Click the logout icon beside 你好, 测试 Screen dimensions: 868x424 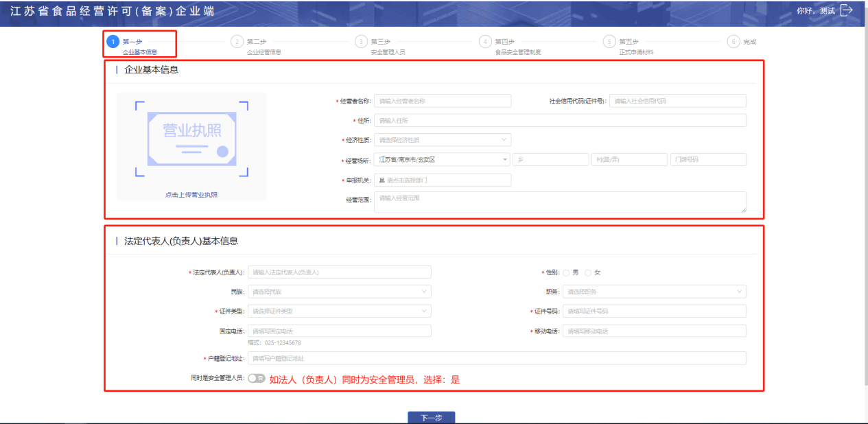click(x=846, y=10)
